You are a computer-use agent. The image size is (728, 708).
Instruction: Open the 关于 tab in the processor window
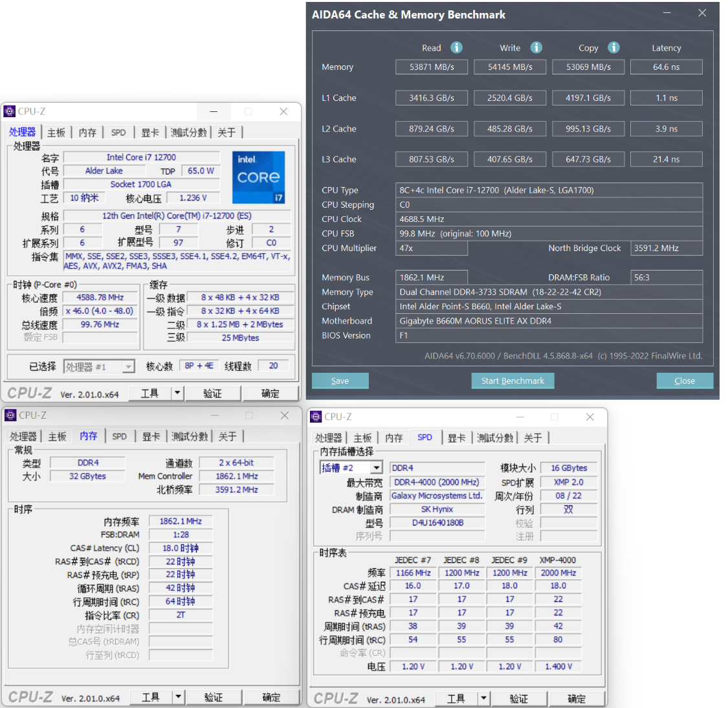(x=226, y=133)
